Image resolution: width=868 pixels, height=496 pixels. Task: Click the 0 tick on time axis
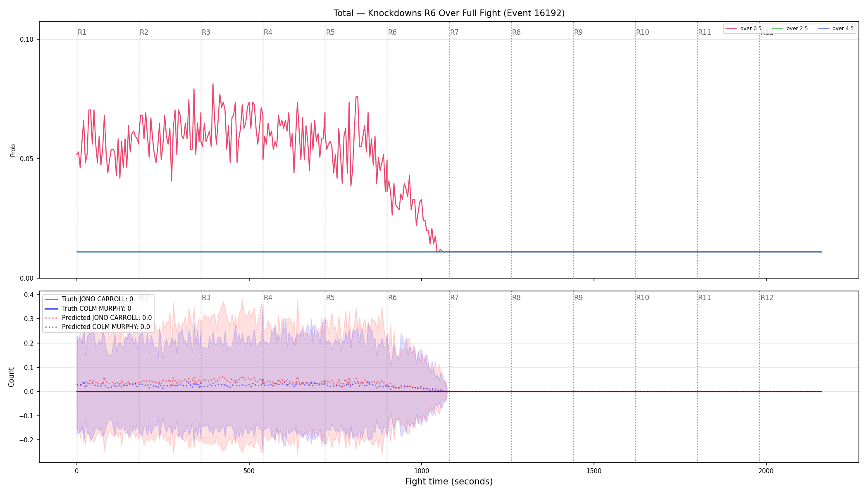77,471
